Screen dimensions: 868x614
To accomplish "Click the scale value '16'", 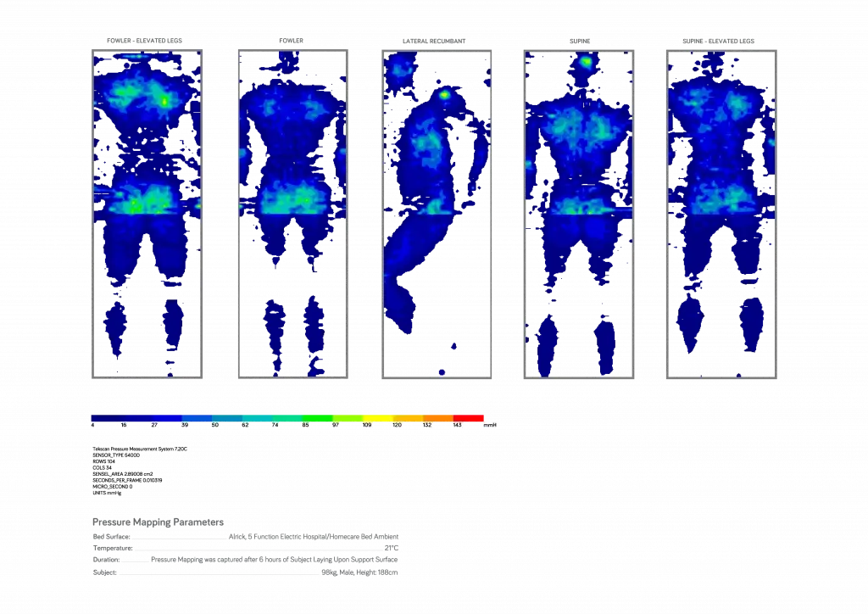I will 124,425.
